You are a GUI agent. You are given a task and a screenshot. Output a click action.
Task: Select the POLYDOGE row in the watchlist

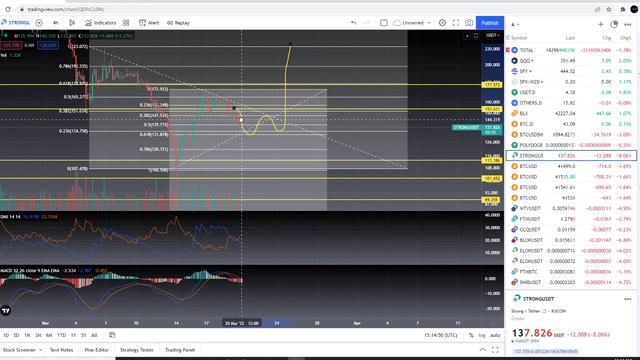point(571,145)
